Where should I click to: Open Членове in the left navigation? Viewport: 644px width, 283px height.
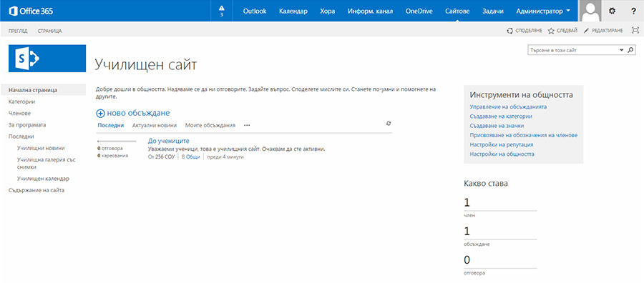[x=20, y=113]
